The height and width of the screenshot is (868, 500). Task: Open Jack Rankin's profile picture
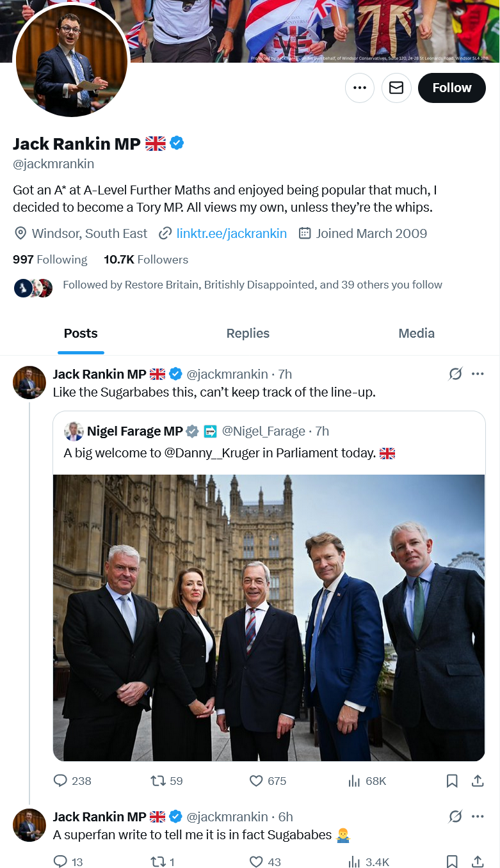point(72,61)
